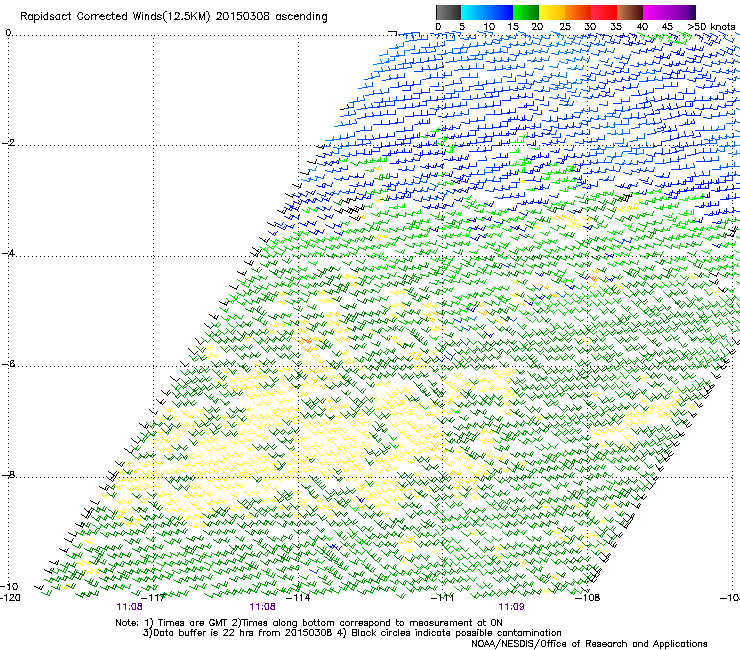Select the orange 25-30 knots legend color
The width and height of the screenshot is (740, 650).
pos(578,12)
